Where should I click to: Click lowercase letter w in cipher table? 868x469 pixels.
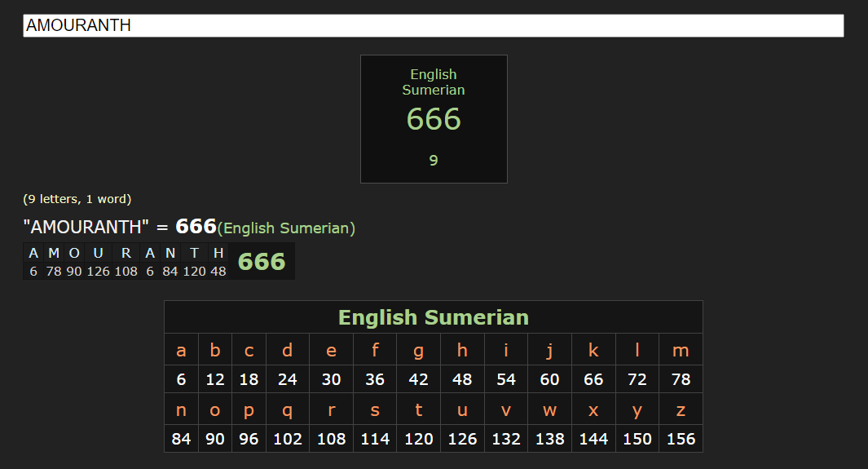(x=549, y=410)
